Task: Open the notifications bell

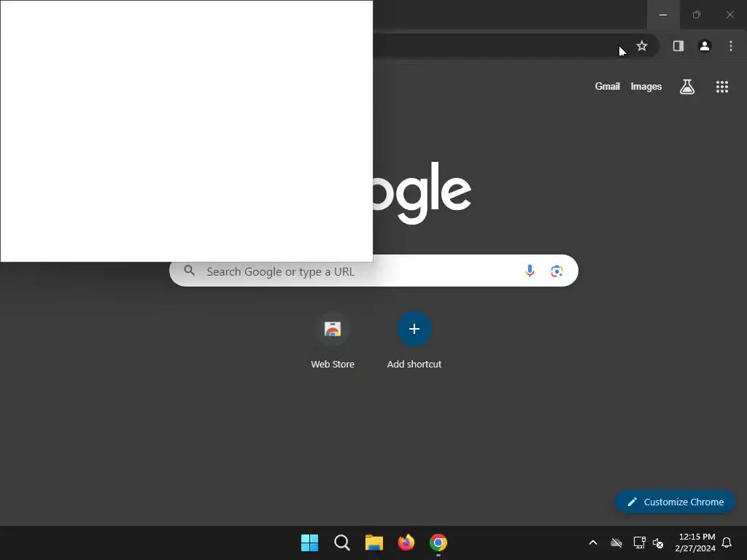Action: [727, 542]
